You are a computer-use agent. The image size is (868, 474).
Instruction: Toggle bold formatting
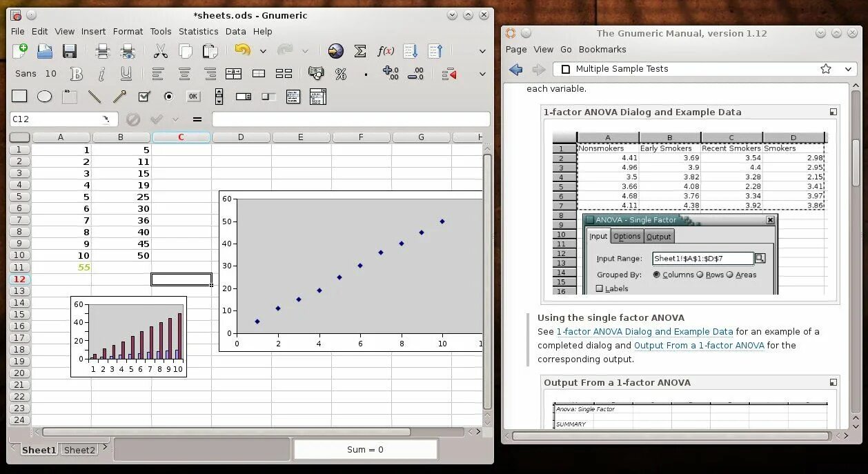pyautogui.click(x=77, y=74)
